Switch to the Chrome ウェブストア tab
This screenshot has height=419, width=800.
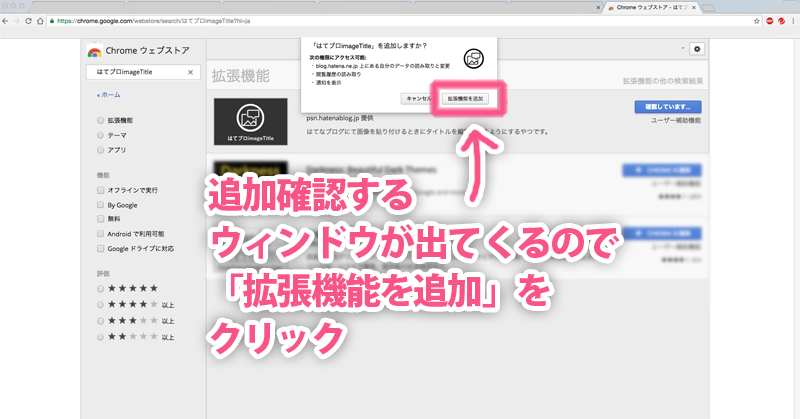coord(651,8)
